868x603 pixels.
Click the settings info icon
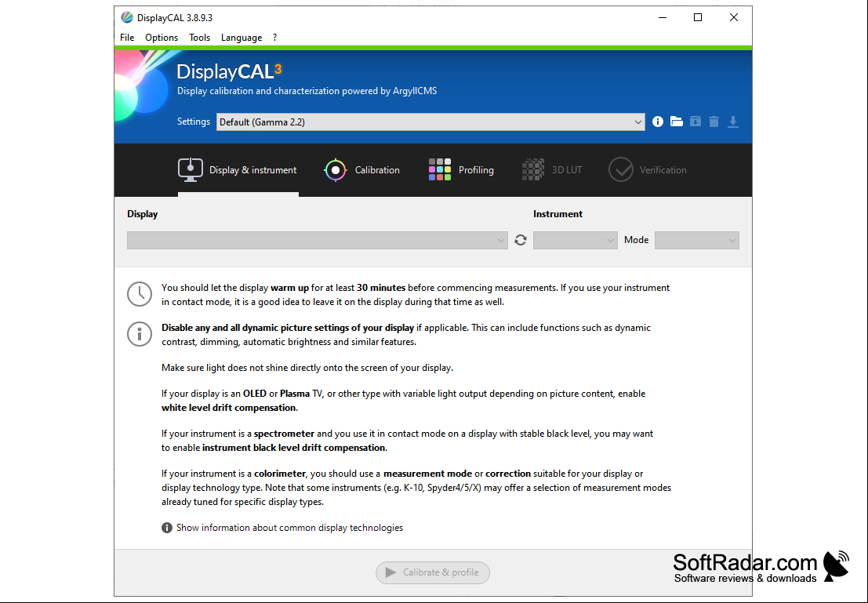pyautogui.click(x=658, y=122)
